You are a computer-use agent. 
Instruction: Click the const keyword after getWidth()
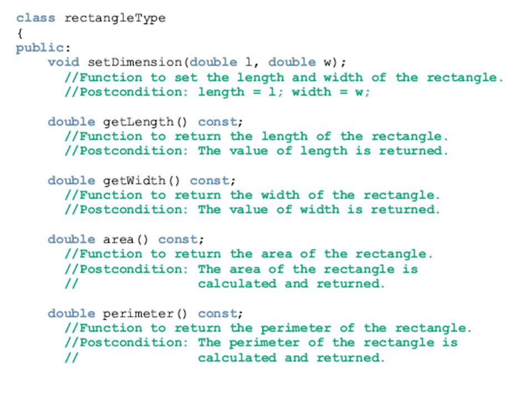click(x=209, y=181)
